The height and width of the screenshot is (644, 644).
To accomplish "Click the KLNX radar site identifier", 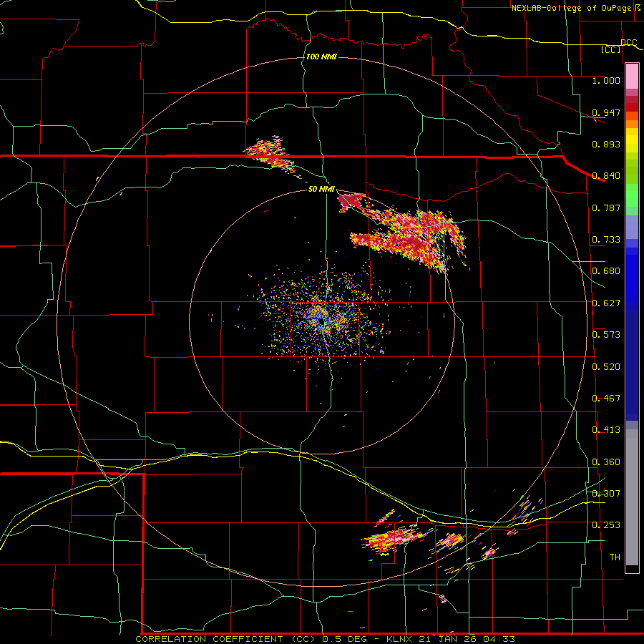I will pyautogui.click(x=401, y=639).
